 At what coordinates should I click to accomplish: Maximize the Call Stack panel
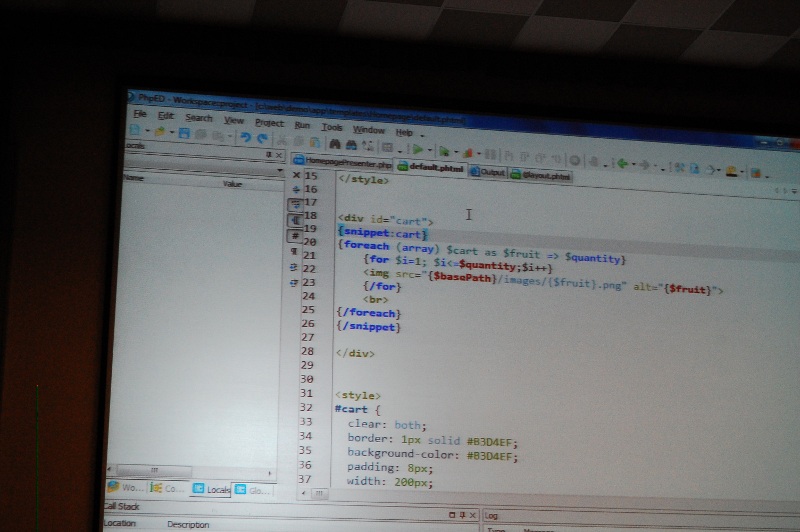(452, 515)
